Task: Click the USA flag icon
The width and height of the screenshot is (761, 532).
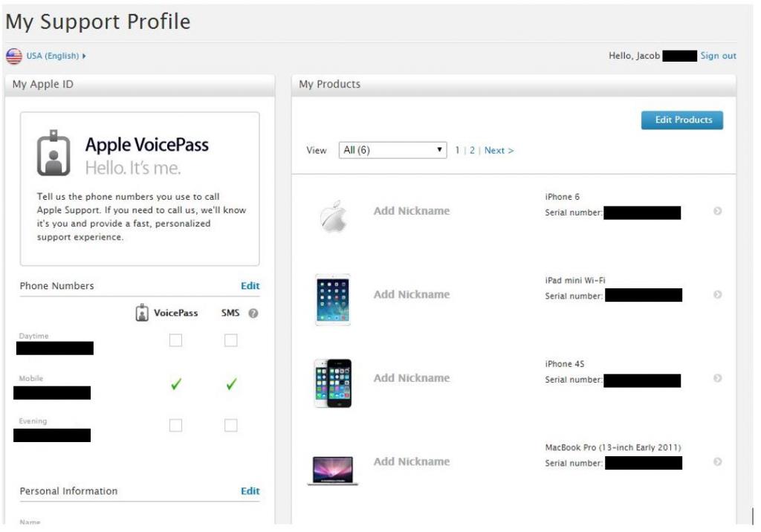Action: tap(14, 56)
